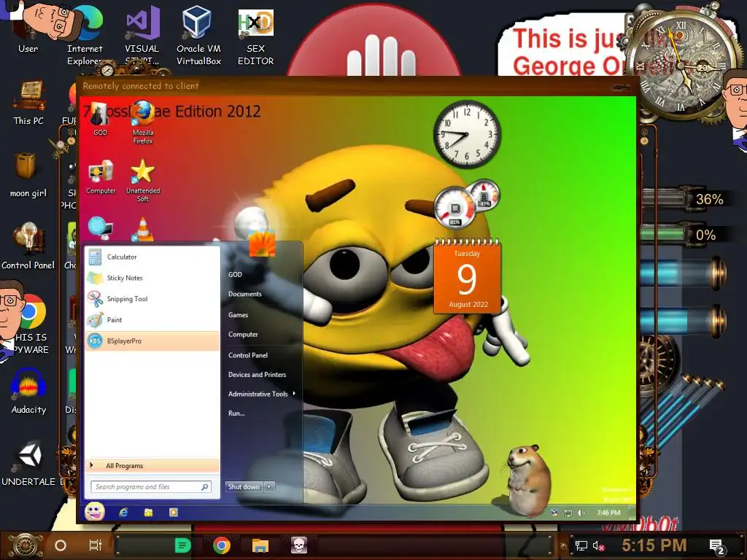Image resolution: width=747 pixels, height=560 pixels.
Task: Open notification center with 2 badge
Action: click(717, 547)
